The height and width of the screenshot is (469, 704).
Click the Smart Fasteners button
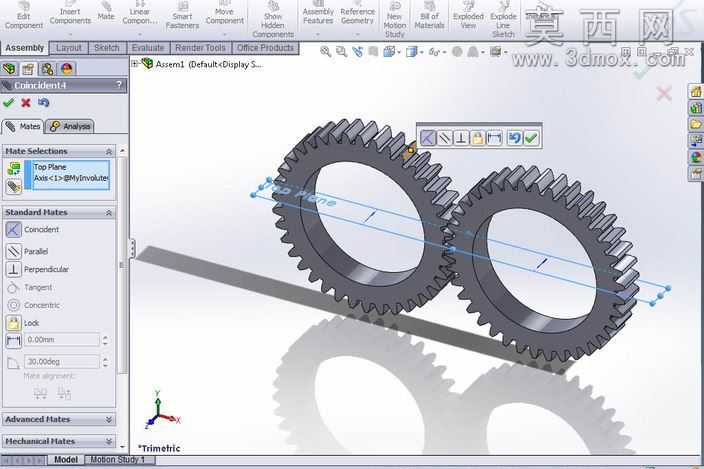(182, 17)
